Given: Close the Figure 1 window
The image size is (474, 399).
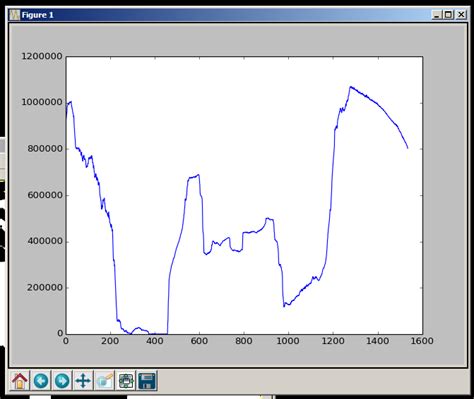Looking at the screenshot, I should point(461,15).
